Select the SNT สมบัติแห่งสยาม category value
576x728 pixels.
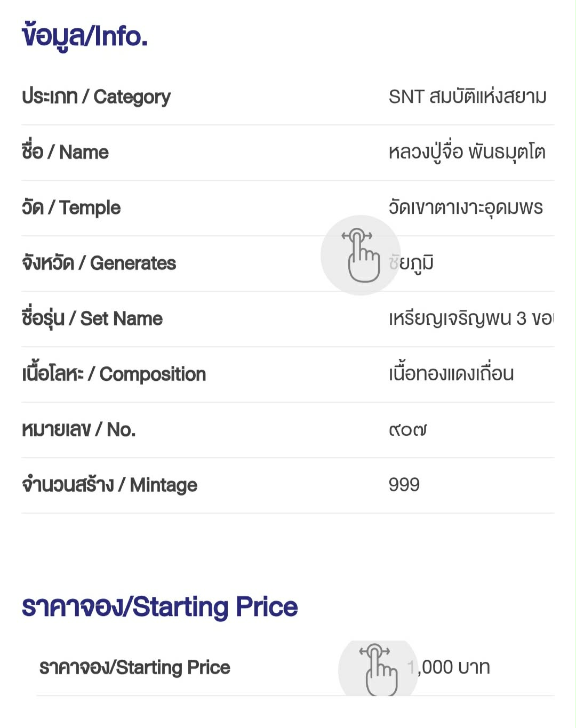coord(467,97)
